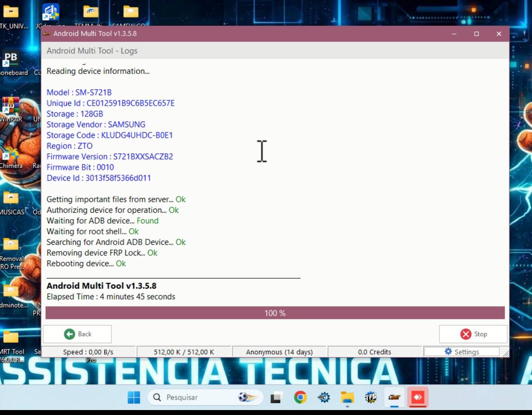Click the red AnyDesk taskbar icon
Image resolution: width=532 pixels, height=415 pixels.
coord(418,397)
